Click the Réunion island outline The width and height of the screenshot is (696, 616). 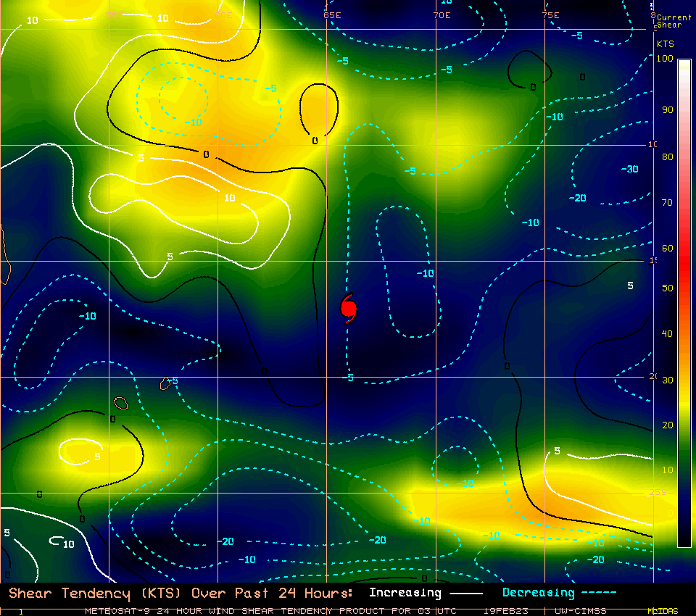(x=120, y=402)
